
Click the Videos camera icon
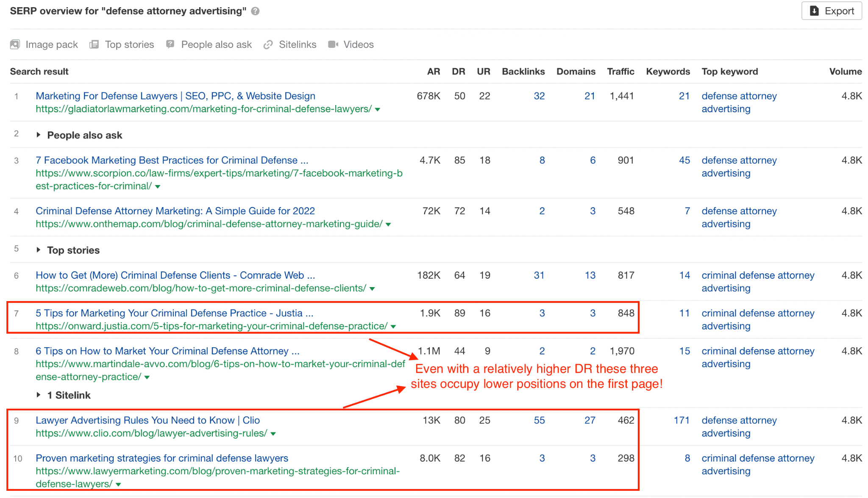[333, 44]
